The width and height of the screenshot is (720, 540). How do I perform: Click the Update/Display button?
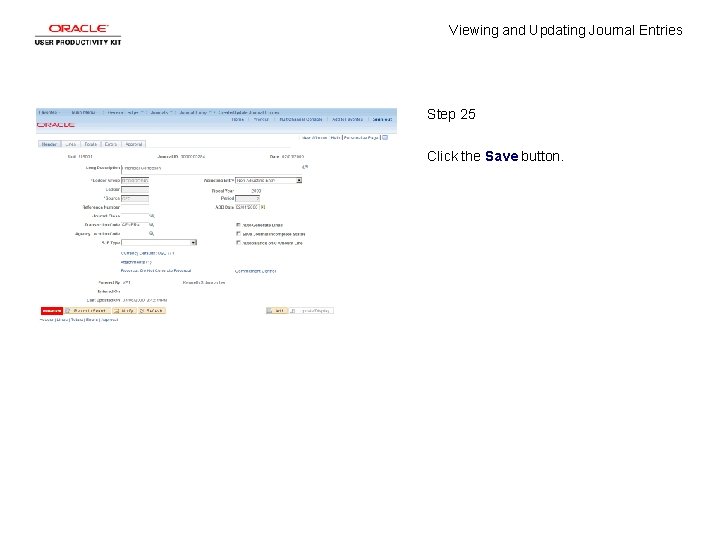312,311
